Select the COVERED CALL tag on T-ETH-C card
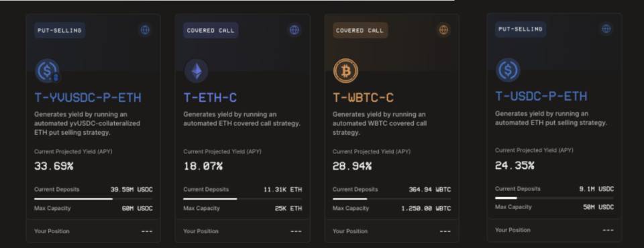 [211, 30]
